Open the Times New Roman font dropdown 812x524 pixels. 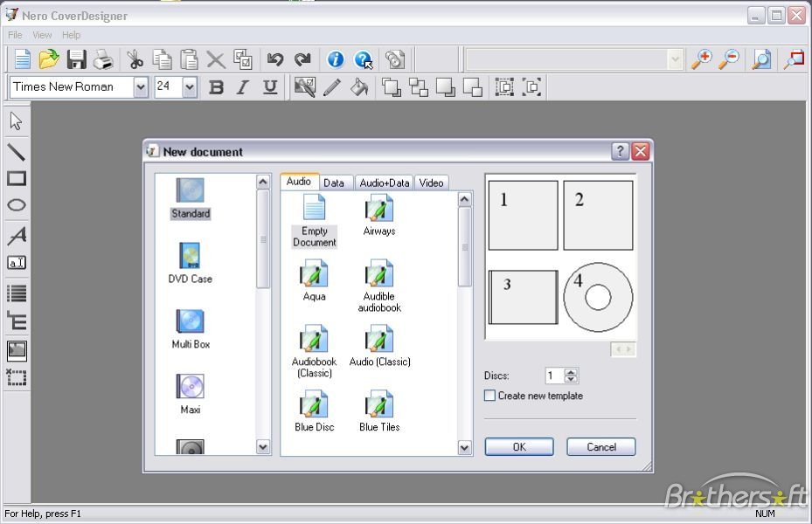[141, 87]
